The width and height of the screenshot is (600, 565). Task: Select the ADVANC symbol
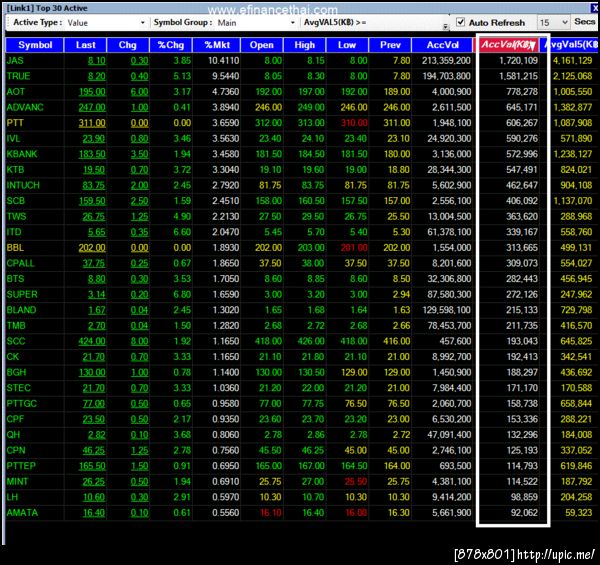pyautogui.click(x=25, y=107)
